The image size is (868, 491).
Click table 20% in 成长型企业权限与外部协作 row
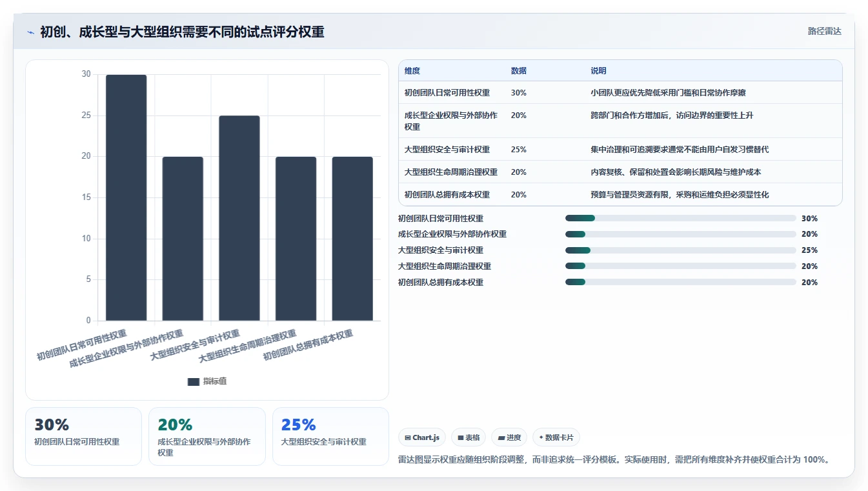tap(518, 115)
